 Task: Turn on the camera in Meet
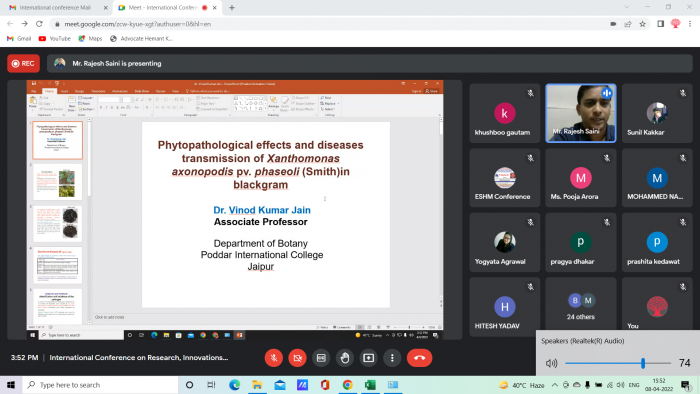pos(297,358)
